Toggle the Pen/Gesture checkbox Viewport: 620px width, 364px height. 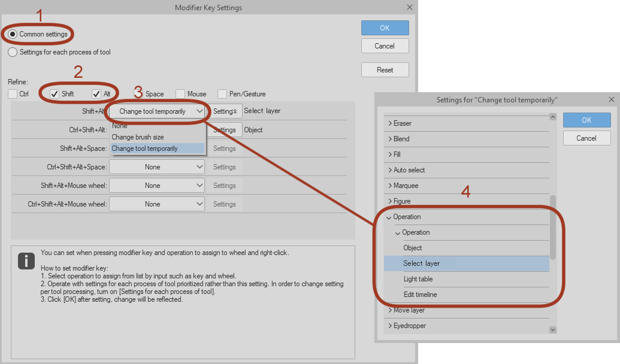coord(222,94)
